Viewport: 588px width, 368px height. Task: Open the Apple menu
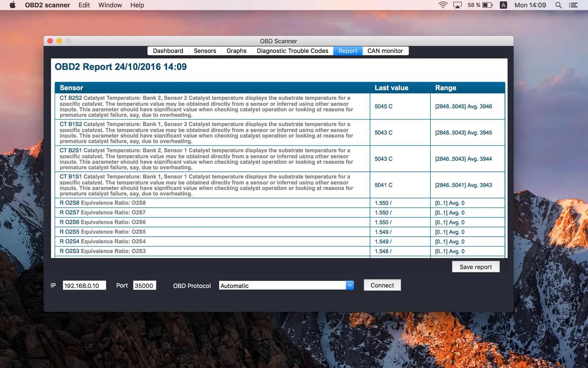point(12,5)
